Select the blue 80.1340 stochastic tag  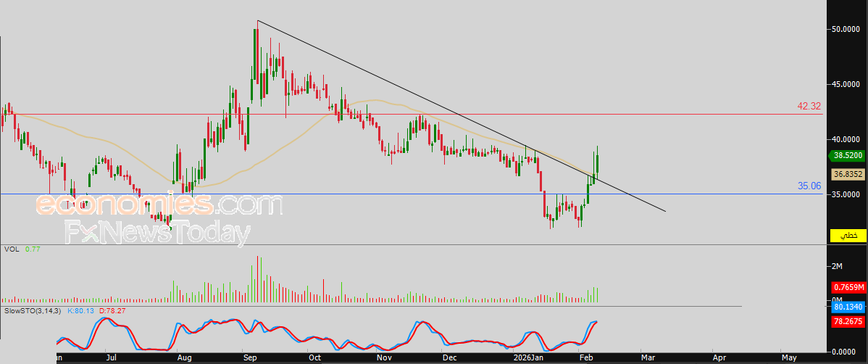pos(848,307)
